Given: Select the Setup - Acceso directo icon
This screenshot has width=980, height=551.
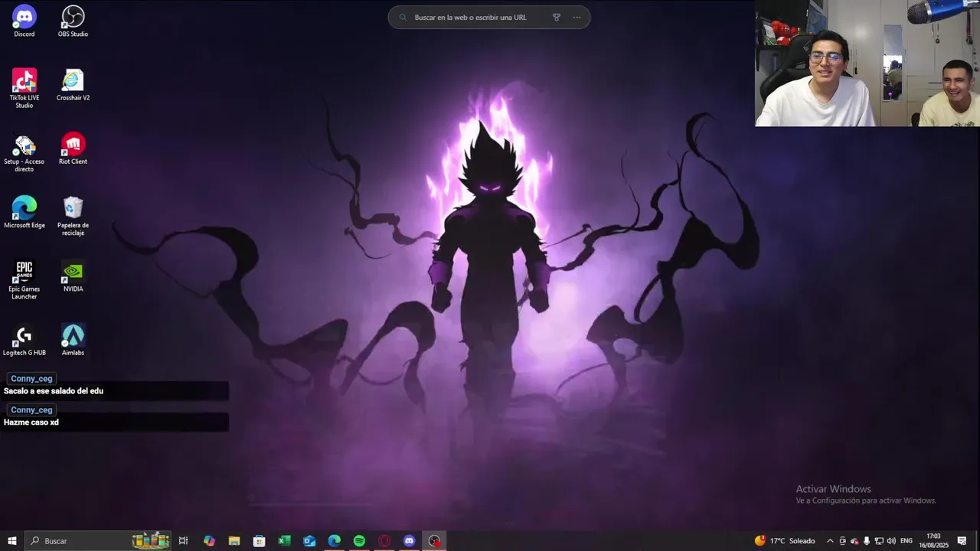Looking at the screenshot, I should [24, 152].
